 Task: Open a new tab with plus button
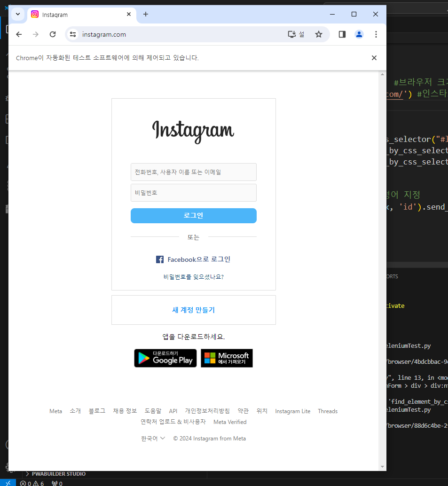click(x=146, y=14)
